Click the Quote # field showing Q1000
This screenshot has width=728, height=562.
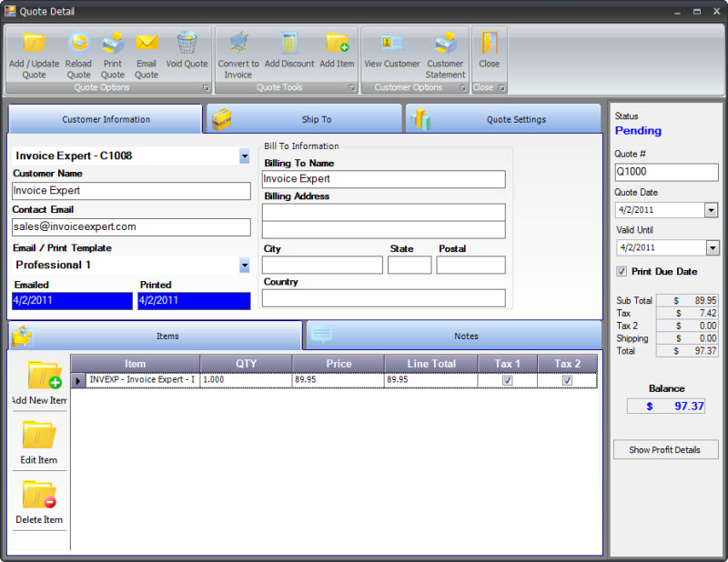click(666, 172)
